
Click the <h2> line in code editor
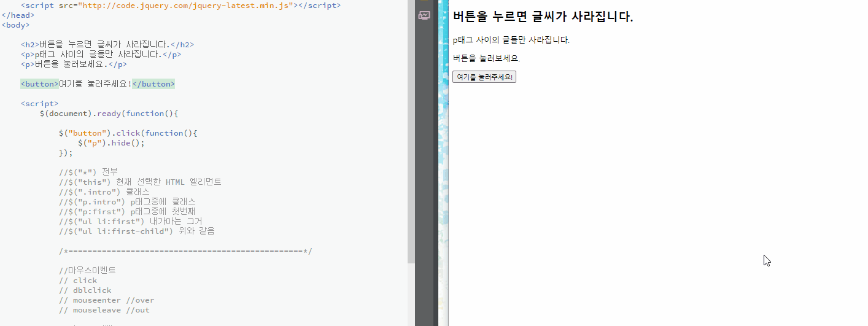(107, 44)
